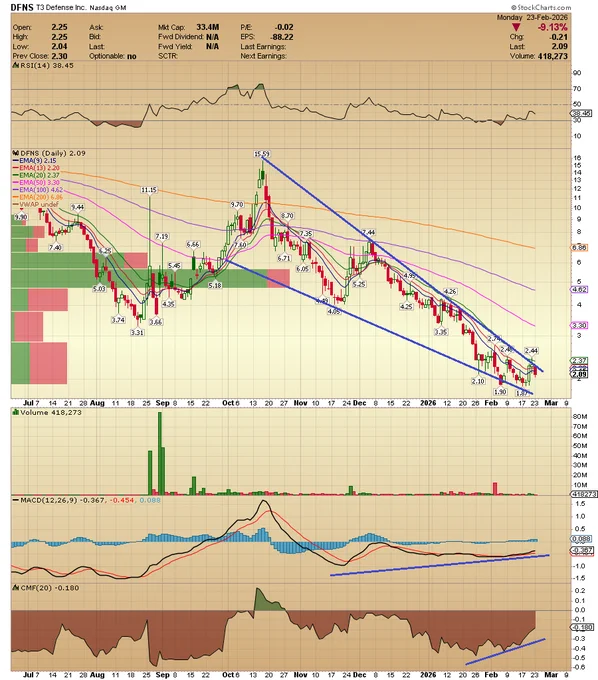Click the 11.15 spike price label
The width and height of the screenshot is (598, 680).
149,190
